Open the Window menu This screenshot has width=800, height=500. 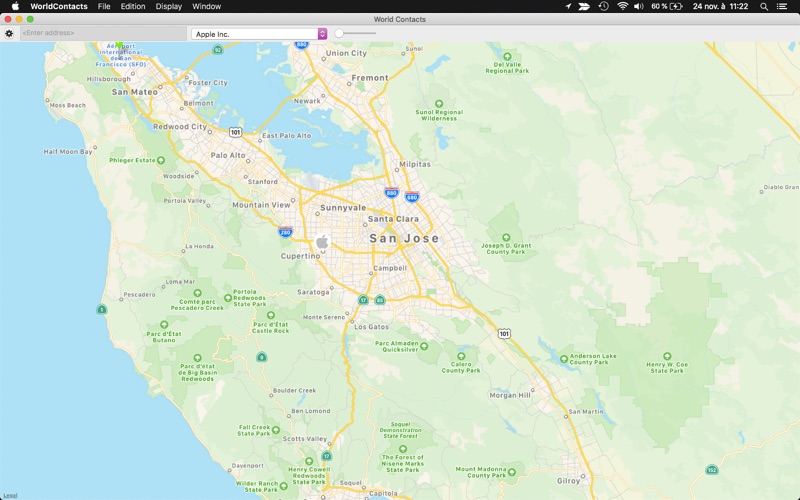point(207,7)
